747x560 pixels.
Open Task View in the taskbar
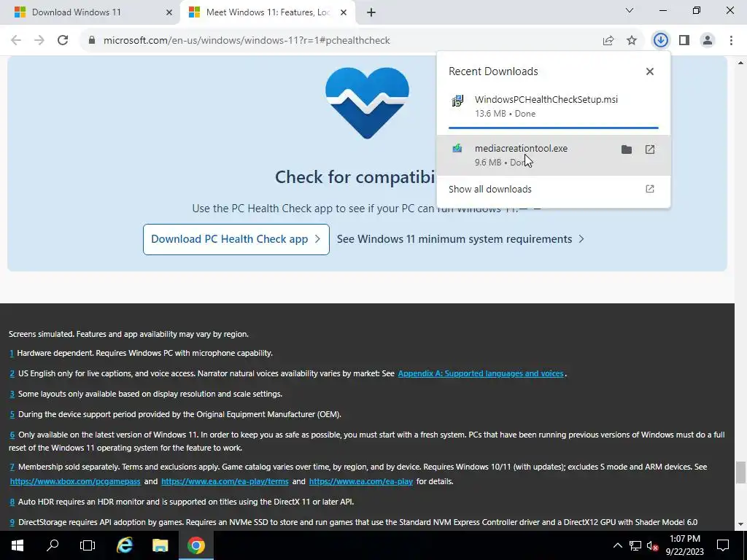88,545
